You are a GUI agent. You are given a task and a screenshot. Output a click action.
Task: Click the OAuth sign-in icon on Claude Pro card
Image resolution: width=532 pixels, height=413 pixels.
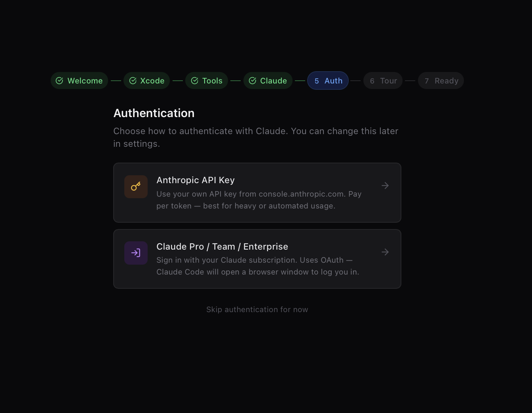pos(136,253)
